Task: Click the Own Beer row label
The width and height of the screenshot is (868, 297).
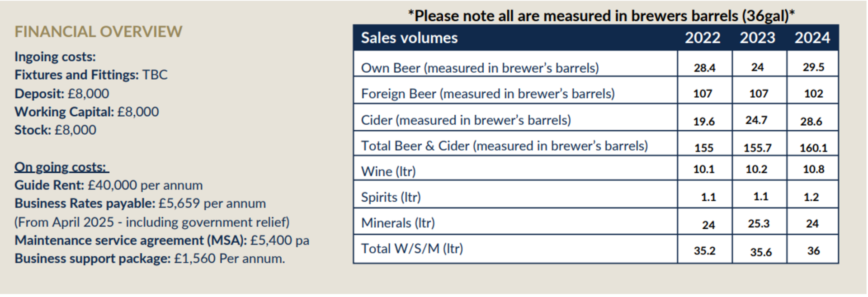Action: point(480,68)
